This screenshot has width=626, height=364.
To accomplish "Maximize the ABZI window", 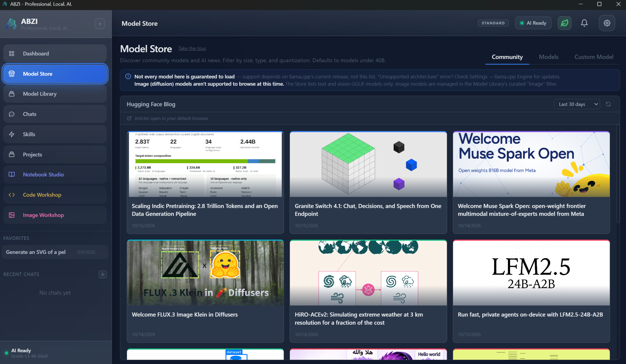I will (x=599, y=4).
